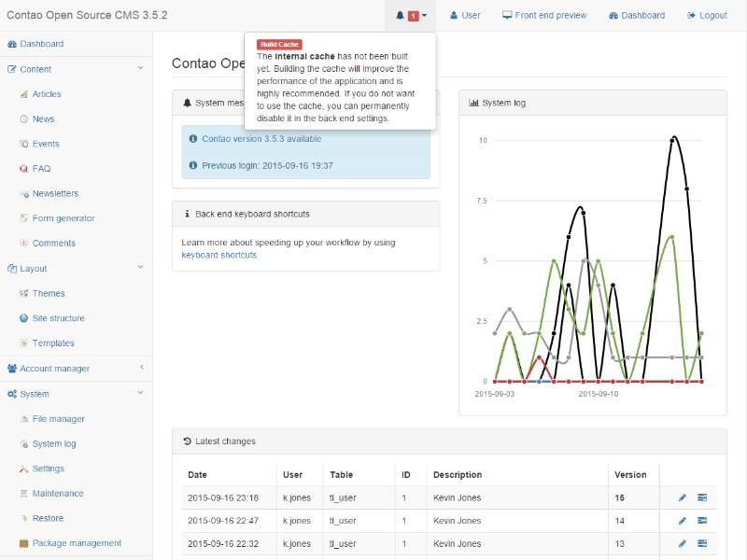Log out using the Logout link
The height and width of the screenshot is (560, 747).
[x=707, y=16]
